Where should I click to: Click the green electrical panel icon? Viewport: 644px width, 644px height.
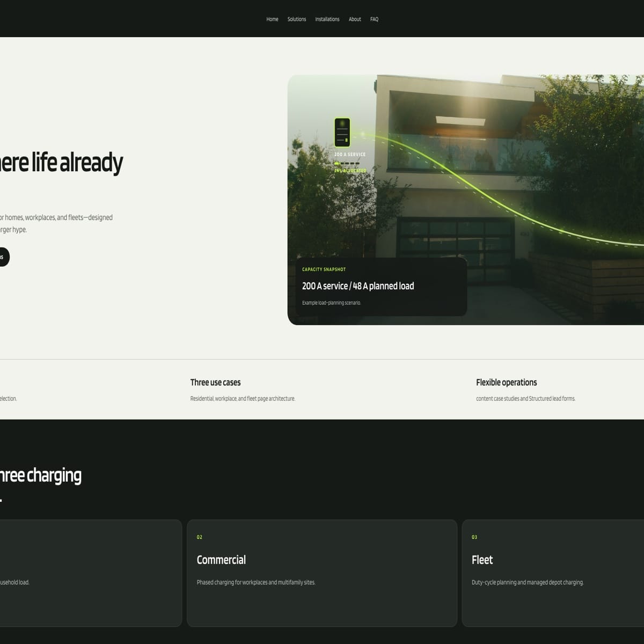tap(342, 133)
